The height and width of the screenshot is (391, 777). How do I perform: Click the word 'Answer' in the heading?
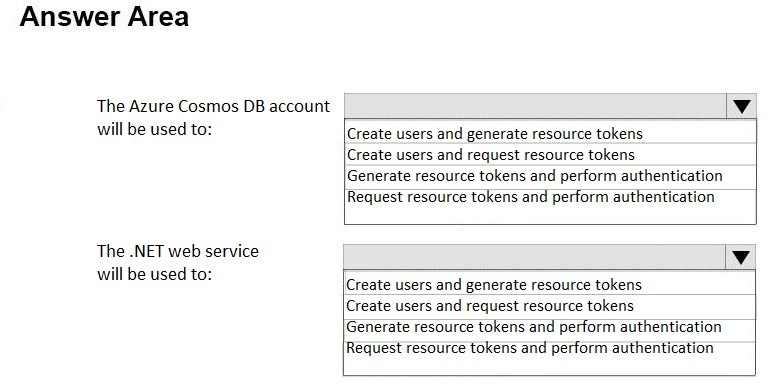coord(69,16)
